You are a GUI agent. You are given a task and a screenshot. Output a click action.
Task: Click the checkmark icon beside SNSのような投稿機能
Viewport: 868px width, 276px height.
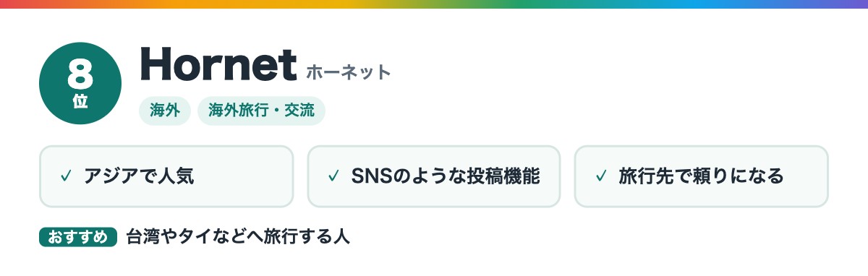coord(333,176)
